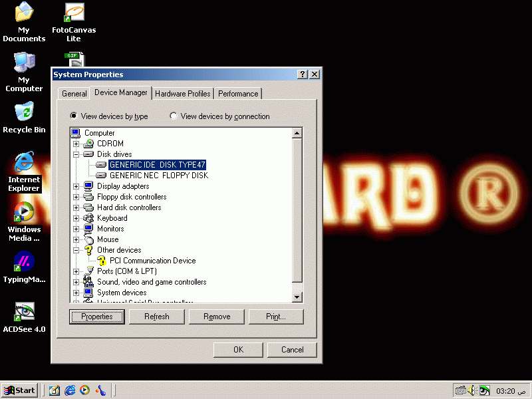
Task: Select View devices by connection radio button
Action: tap(174, 116)
